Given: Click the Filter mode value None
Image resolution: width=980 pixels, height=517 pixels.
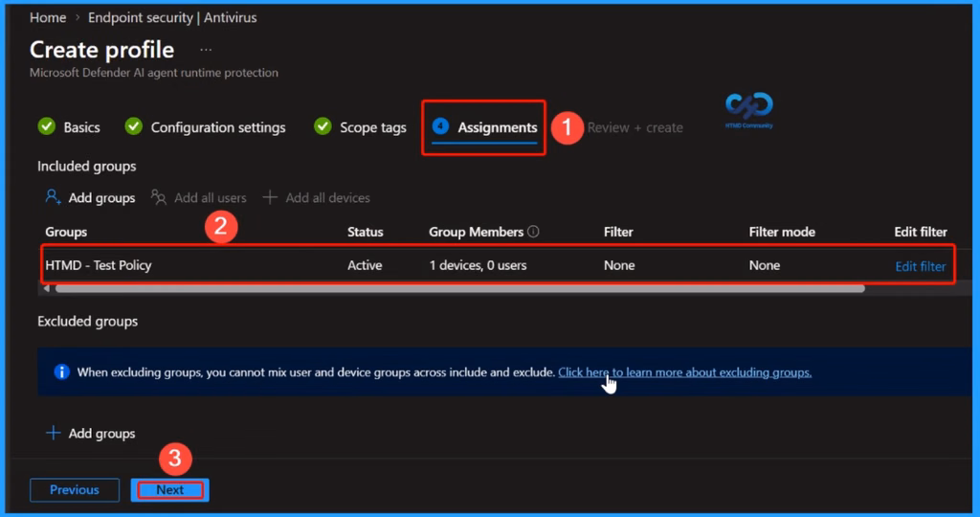Looking at the screenshot, I should point(764,265).
